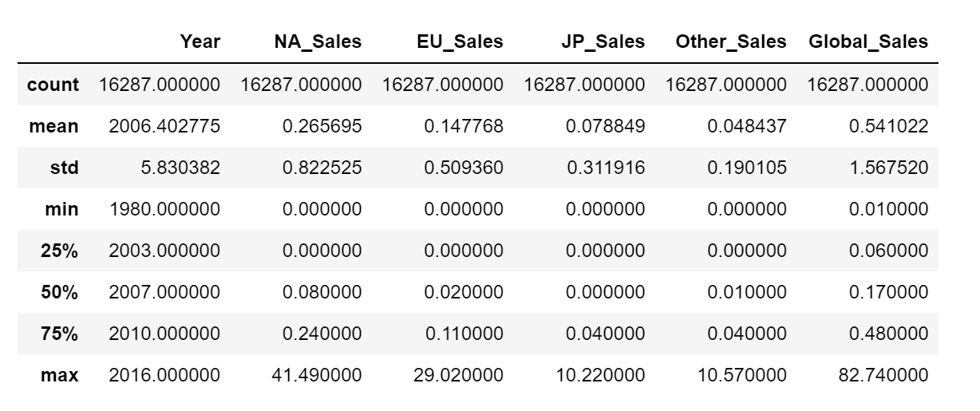Select the 50% row label
Screen dimensions: 980x411
click(60, 291)
